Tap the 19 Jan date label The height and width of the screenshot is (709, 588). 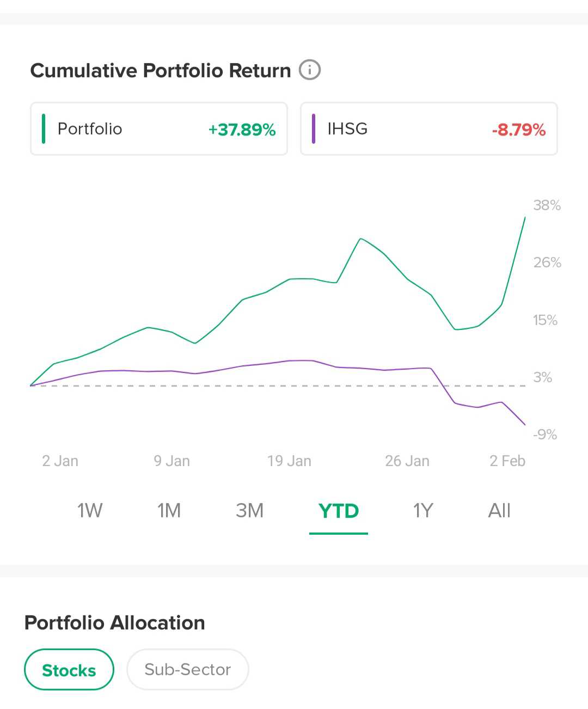[x=289, y=461]
